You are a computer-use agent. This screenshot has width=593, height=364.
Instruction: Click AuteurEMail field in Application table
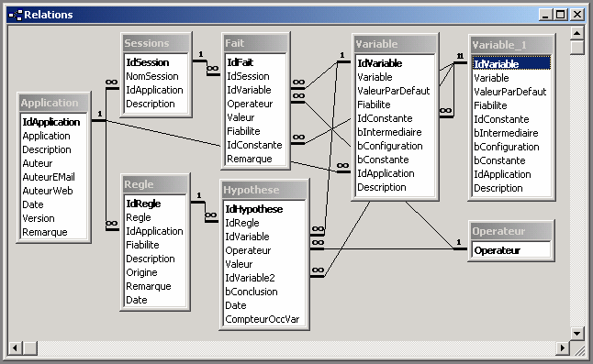pyautogui.click(x=49, y=177)
